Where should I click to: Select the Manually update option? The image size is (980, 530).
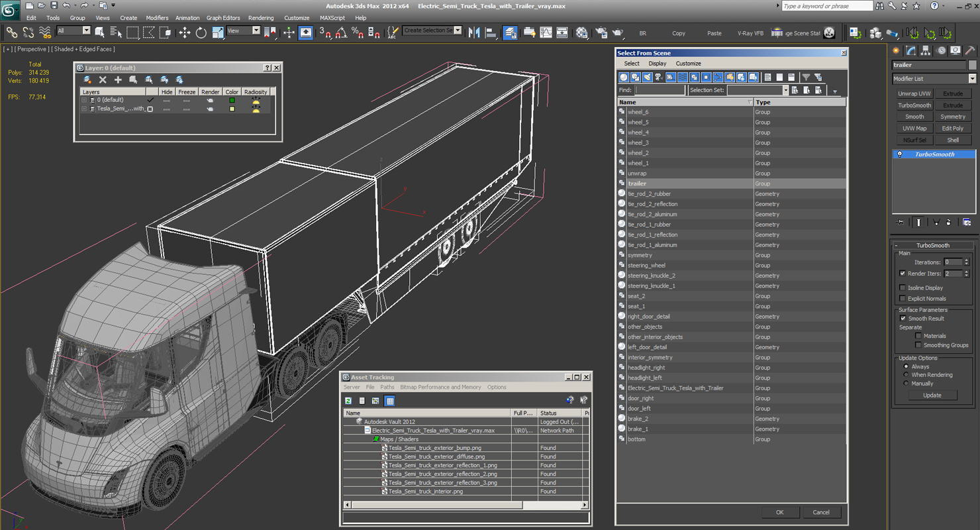pyautogui.click(x=906, y=384)
